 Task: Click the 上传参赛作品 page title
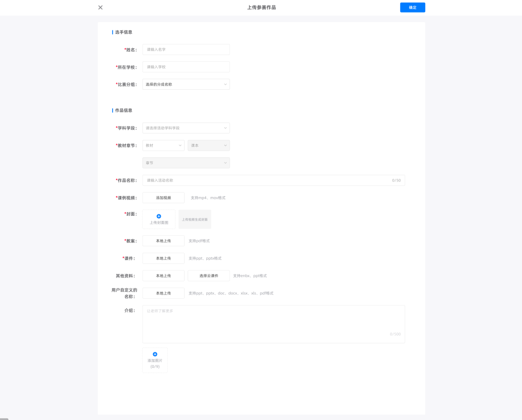pyautogui.click(x=261, y=7)
